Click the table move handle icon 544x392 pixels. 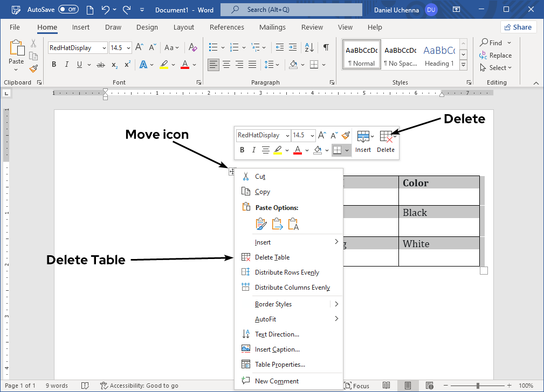pyautogui.click(x=232, y=171)
